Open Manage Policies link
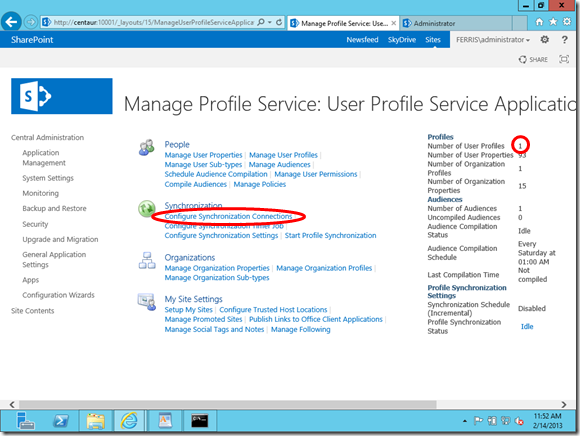The width and height of the screenshot is (580, 436). pyautogui.click(x=259, y=184)
